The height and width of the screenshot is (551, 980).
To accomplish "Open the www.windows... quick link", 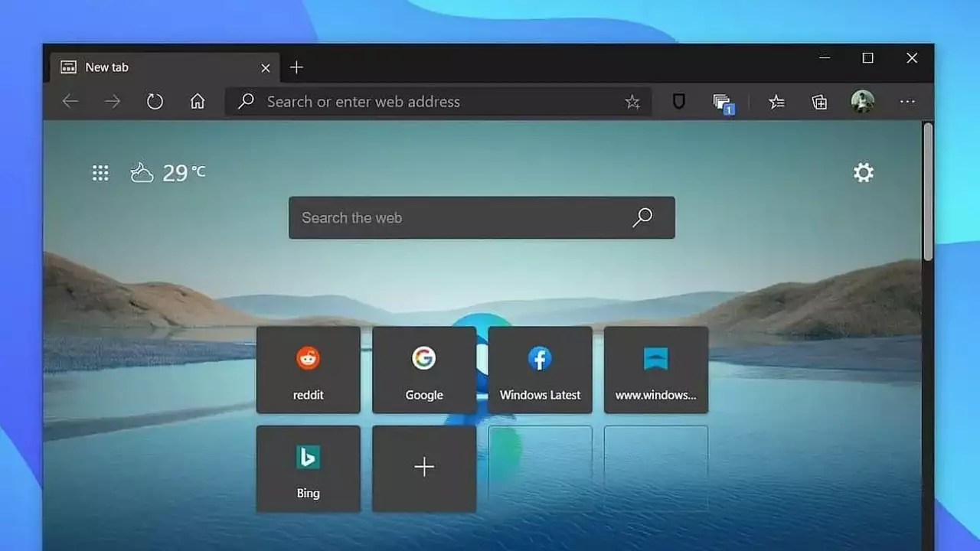I will tap(656, 370).
